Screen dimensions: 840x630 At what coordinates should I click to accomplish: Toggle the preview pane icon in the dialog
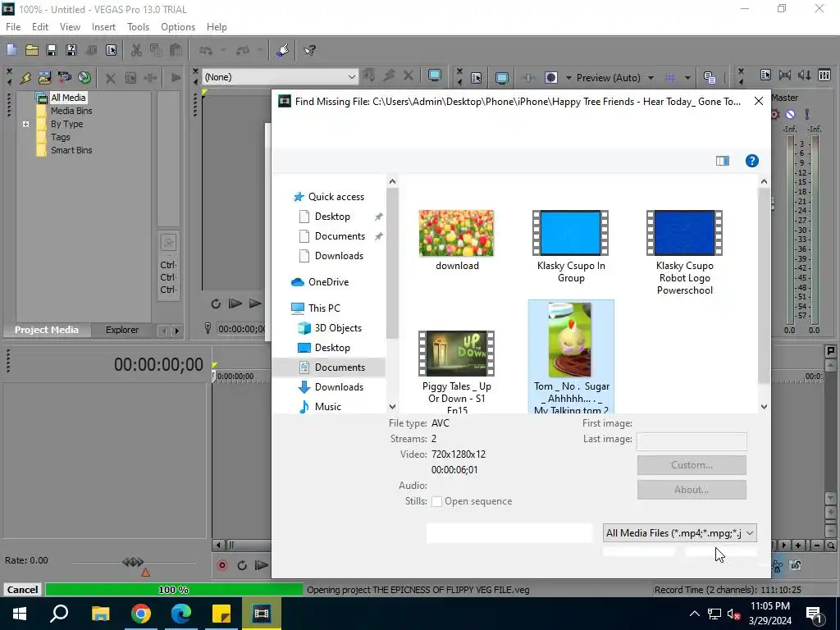click(x=722, y=161)
